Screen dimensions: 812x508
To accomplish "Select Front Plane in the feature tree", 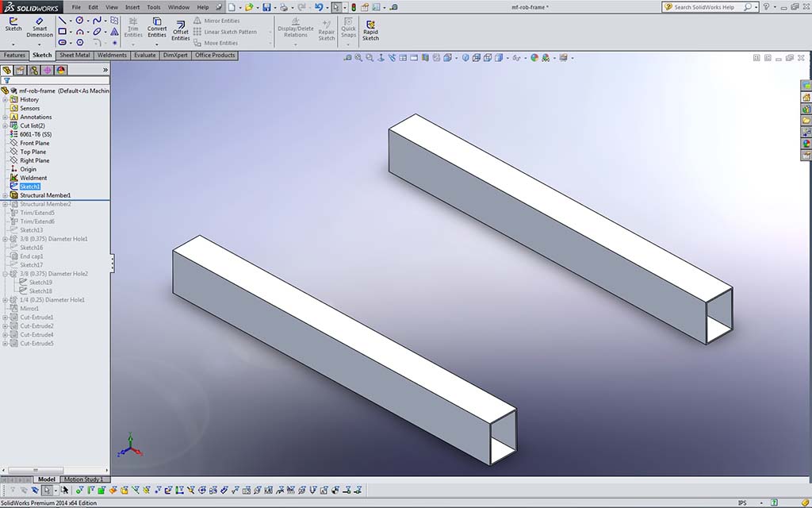I will tap(34, 143).
